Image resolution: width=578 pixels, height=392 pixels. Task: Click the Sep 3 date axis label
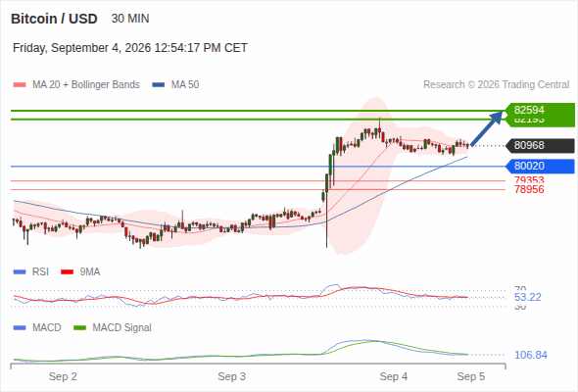pos(231,377)
